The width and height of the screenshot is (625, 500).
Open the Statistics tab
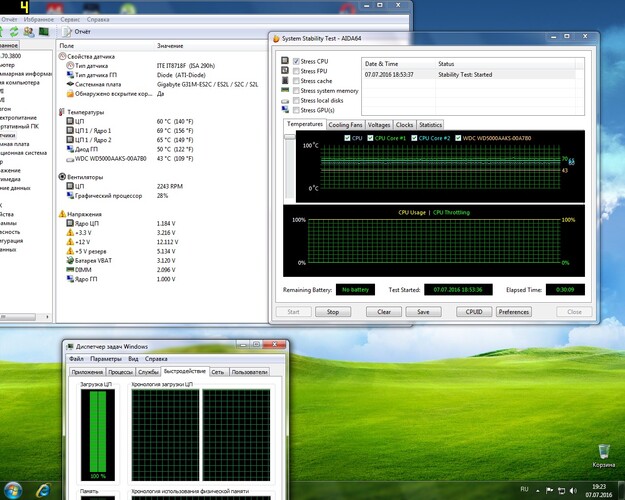point(430,125)
